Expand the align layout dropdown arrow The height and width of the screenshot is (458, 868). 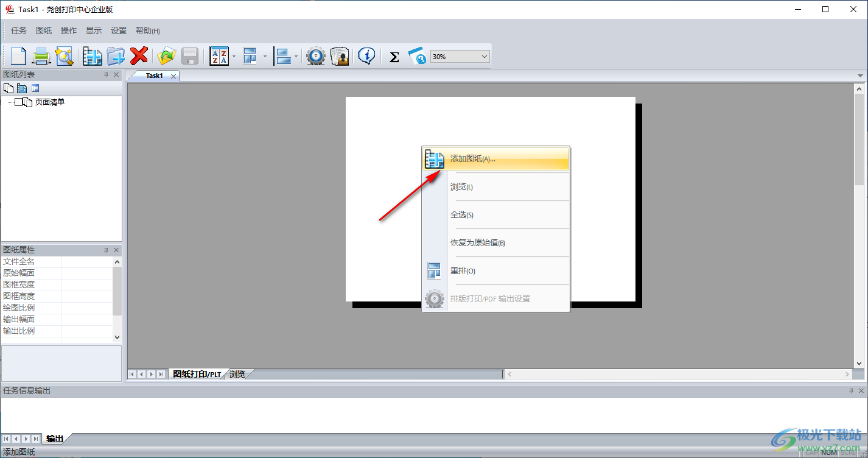pos(296,57)
